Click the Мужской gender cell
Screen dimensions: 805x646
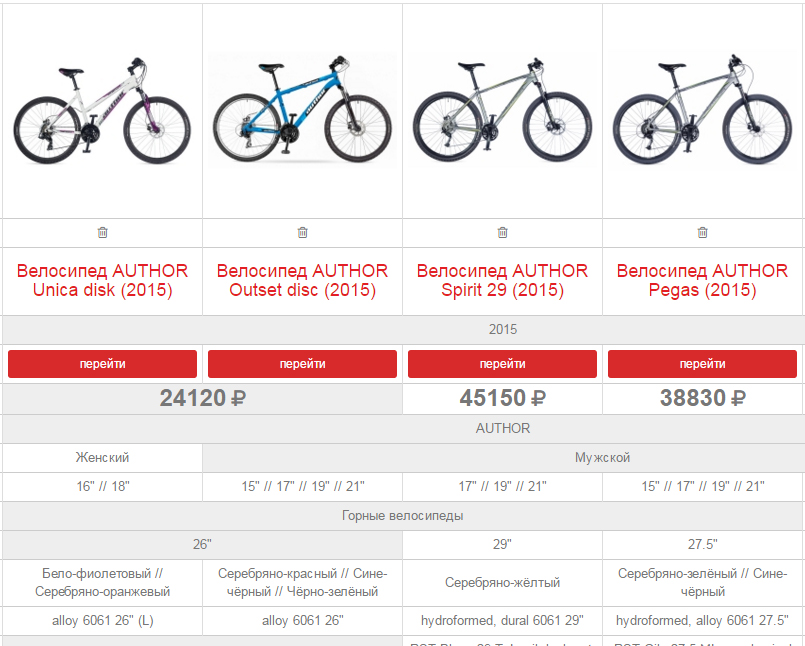point(503,458)
